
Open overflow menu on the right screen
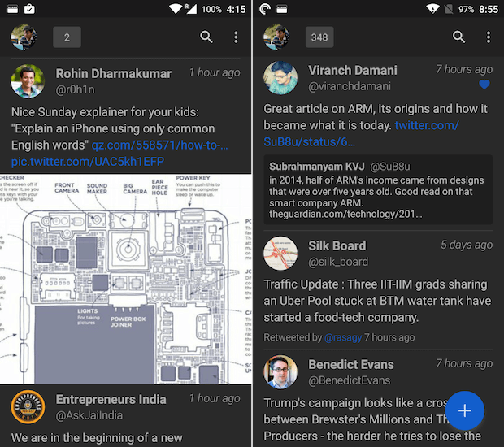coord(489,37)
